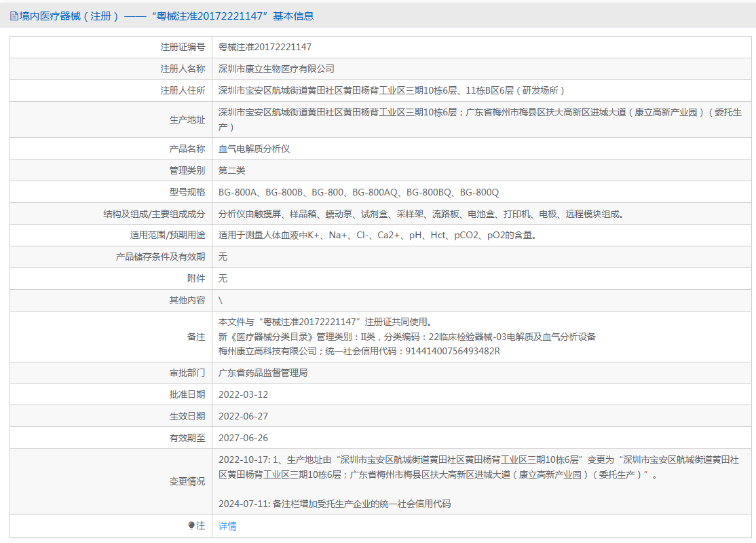
Task: Select remark line 本文件与“粤械注准20172221147”注册证共同使用
Action: (326, 322)
